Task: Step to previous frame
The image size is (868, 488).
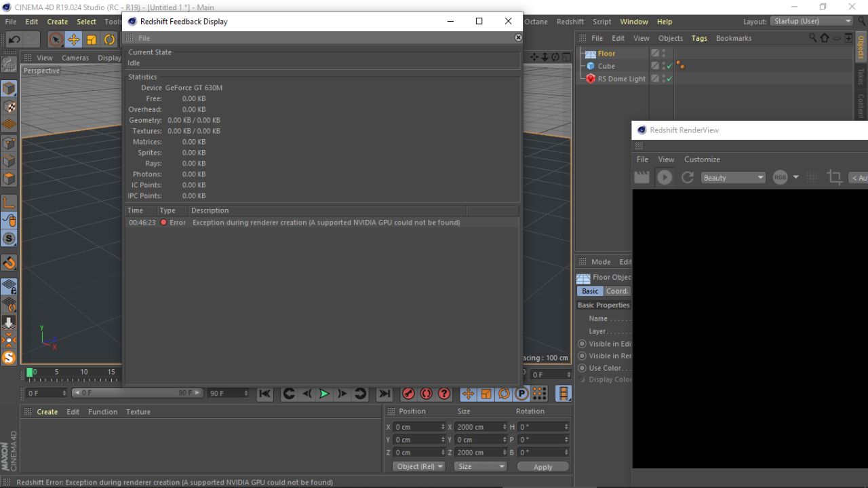Action: pyautogui.click(x=307, y=394)
